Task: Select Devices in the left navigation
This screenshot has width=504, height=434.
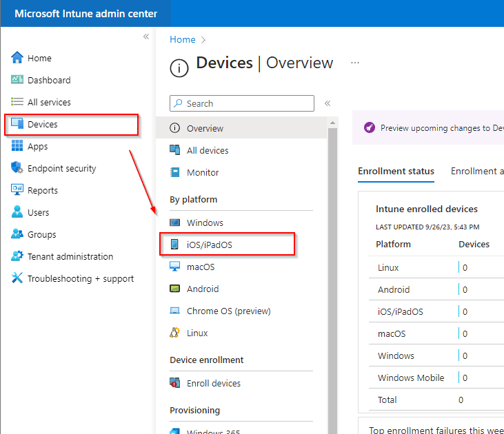Action: (43, 124)
